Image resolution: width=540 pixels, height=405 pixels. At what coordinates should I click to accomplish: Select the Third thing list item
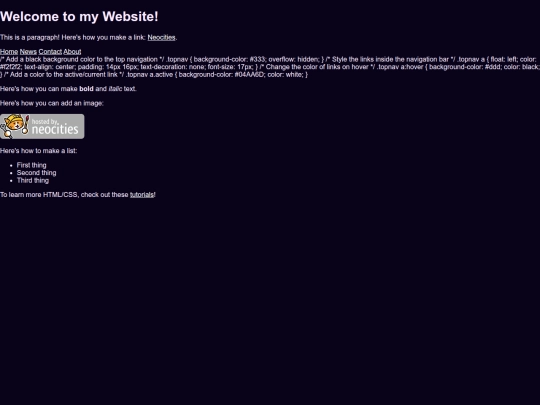tap(33, 180)
